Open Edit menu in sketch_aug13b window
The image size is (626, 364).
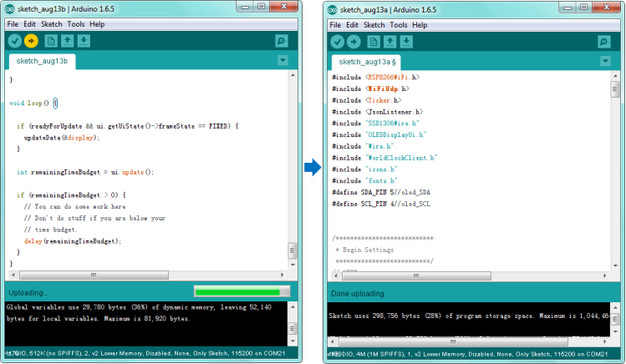point(29,24)
